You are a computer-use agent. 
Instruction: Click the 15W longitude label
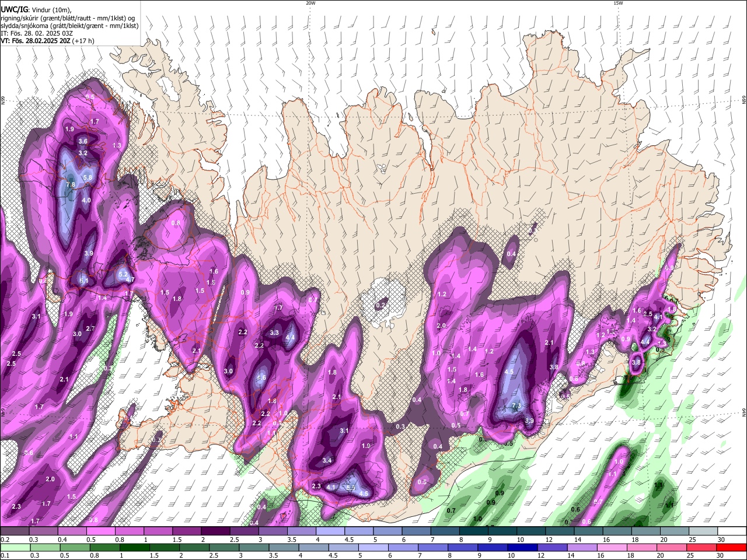(x=619, y=3)
